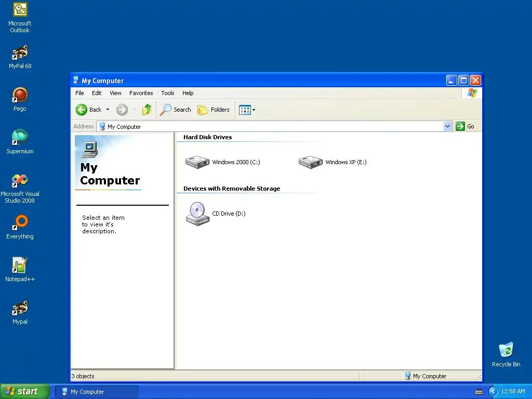Image resolution: width=532 pixels, height=399 pixels.
Task: Select the CD Drive (D:)
Action: coord(216,214)
